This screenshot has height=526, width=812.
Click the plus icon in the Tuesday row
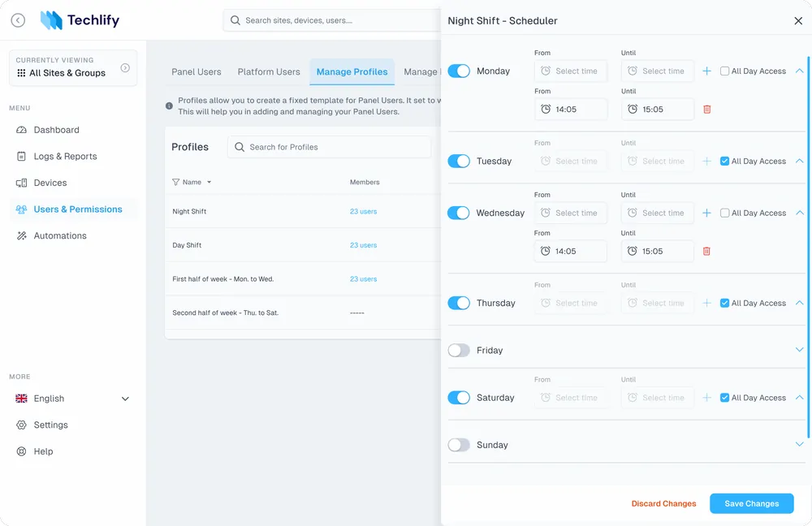[x=706, y=161]
